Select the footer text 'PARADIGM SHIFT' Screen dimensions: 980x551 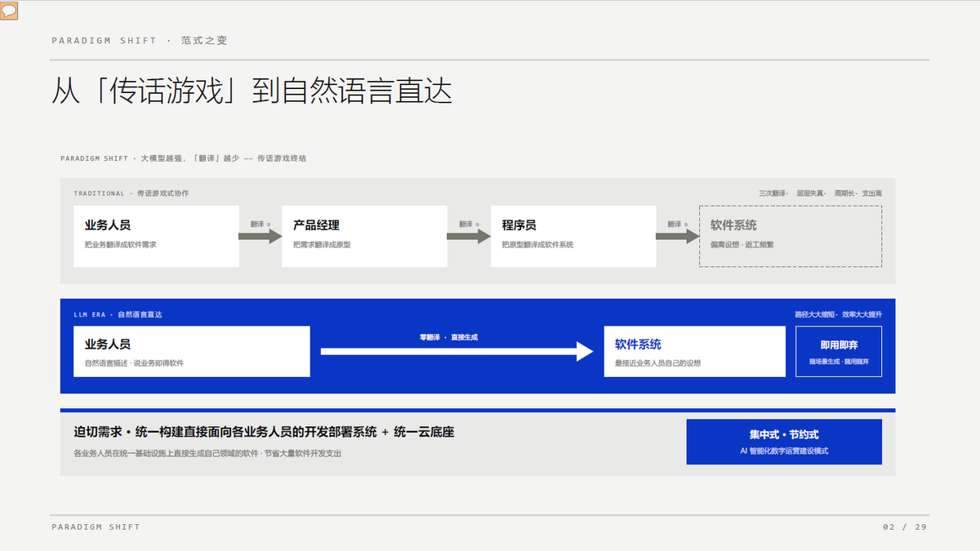coord(96,527)
